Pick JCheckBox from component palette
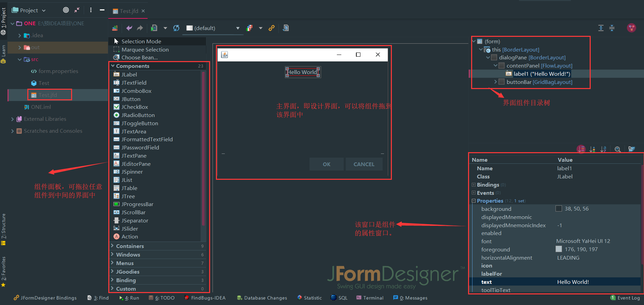The height and width of the screenshot is (305, 644). pos(131,107)
